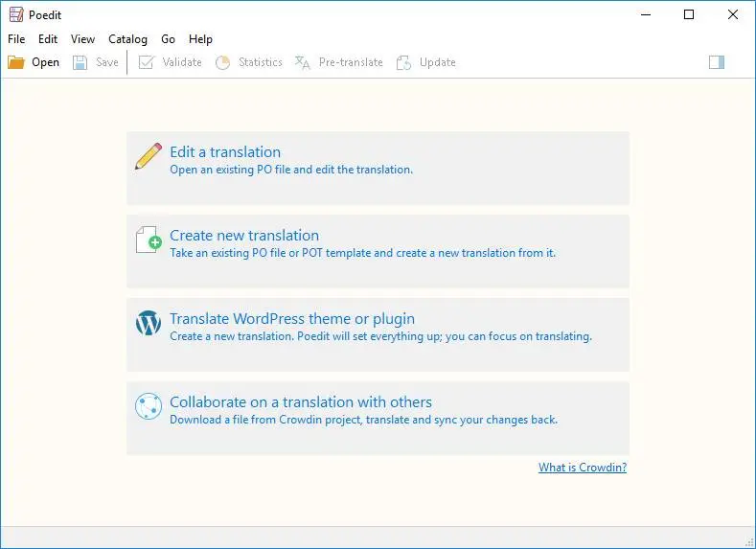Click the Open label in toolbar
Screen dimensions: 756x549
point(45,62)
